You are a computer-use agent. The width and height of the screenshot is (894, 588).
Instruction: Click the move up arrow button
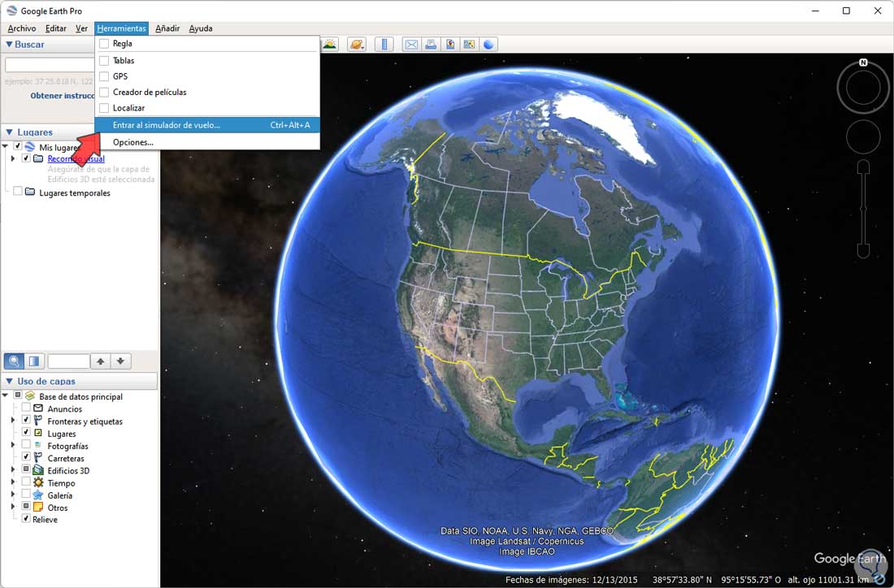100,361
